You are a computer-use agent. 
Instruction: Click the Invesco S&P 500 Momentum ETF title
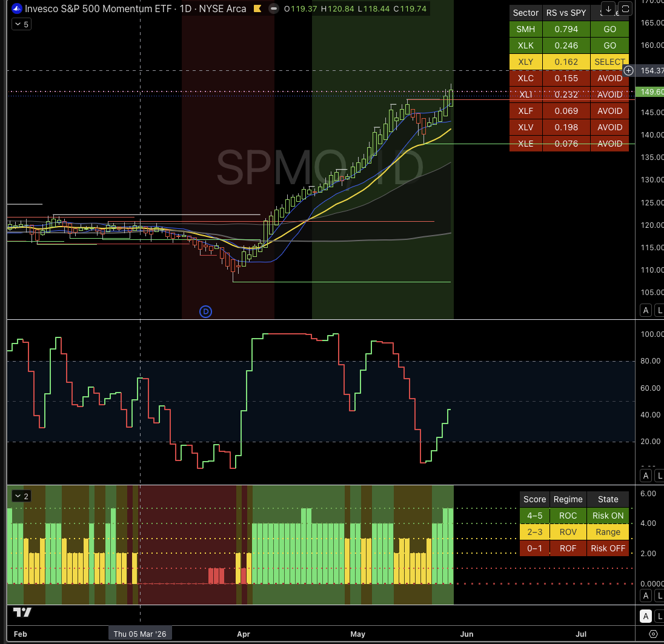point(98,8)
